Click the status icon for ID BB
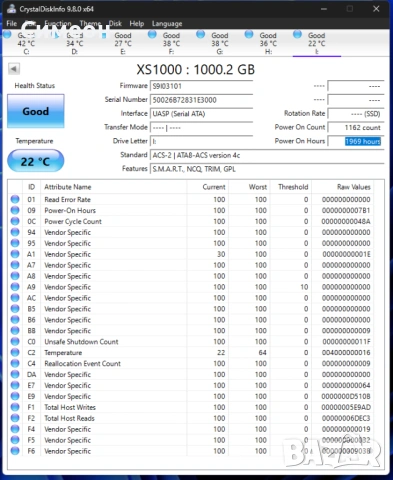This screenshot has width=393, height=480. [x=15, y=330]
